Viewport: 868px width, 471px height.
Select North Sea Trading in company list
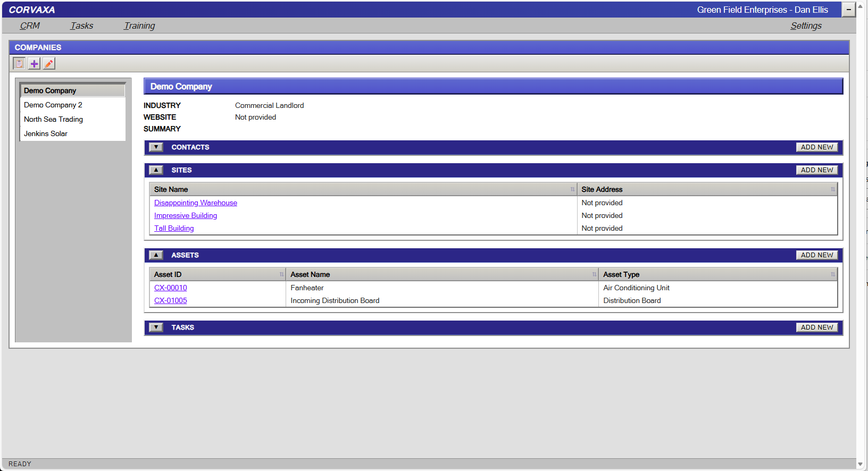(53, 120)
